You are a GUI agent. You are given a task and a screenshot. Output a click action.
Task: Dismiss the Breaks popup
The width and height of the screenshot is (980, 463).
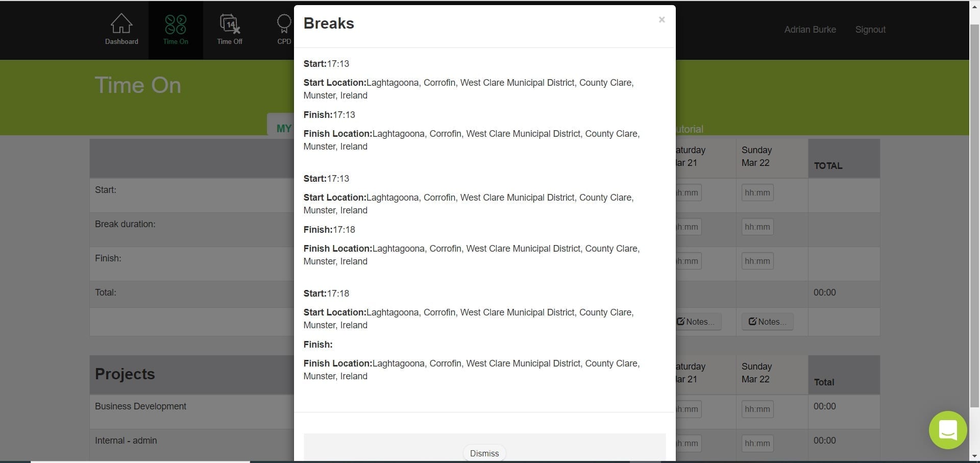pos(484,453)
